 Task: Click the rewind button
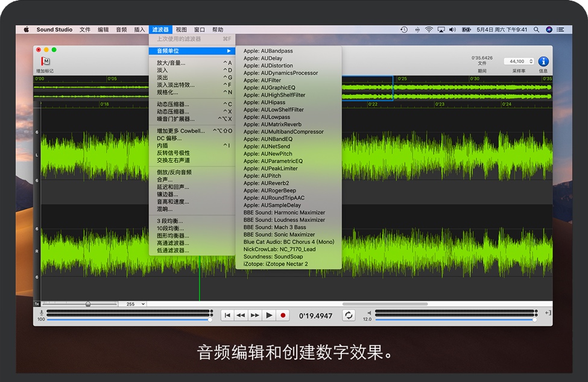[241, 315]
